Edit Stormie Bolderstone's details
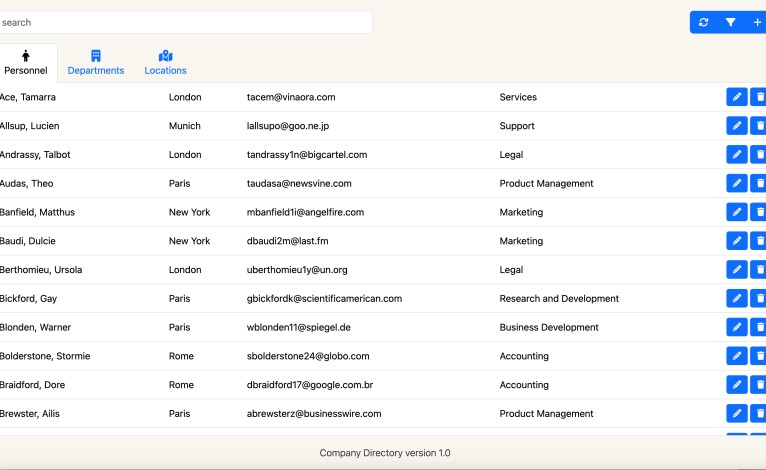Screen dimensions: 766x470 736,356
